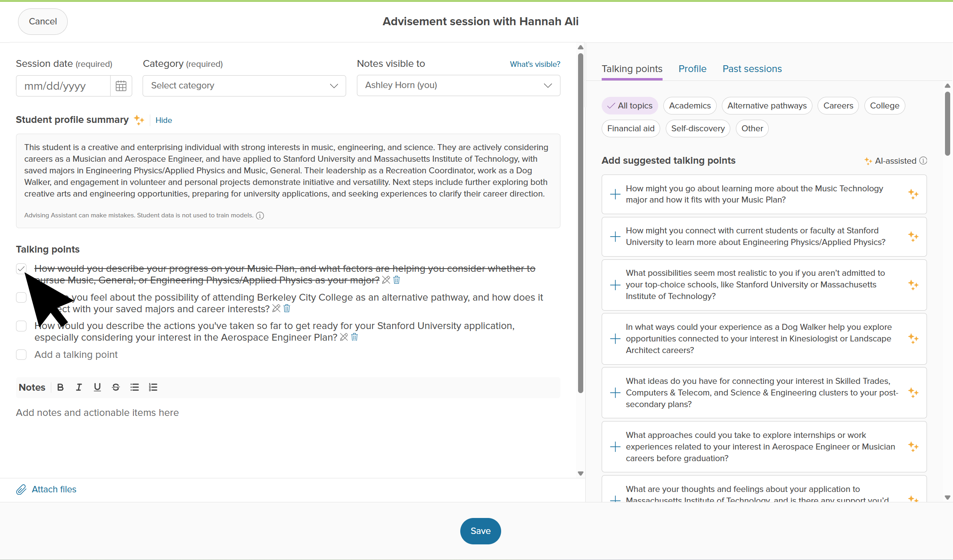The image size is (953, 560).
Task: Add the Music Technology suggested talking point
Action: tap(615, 194)
